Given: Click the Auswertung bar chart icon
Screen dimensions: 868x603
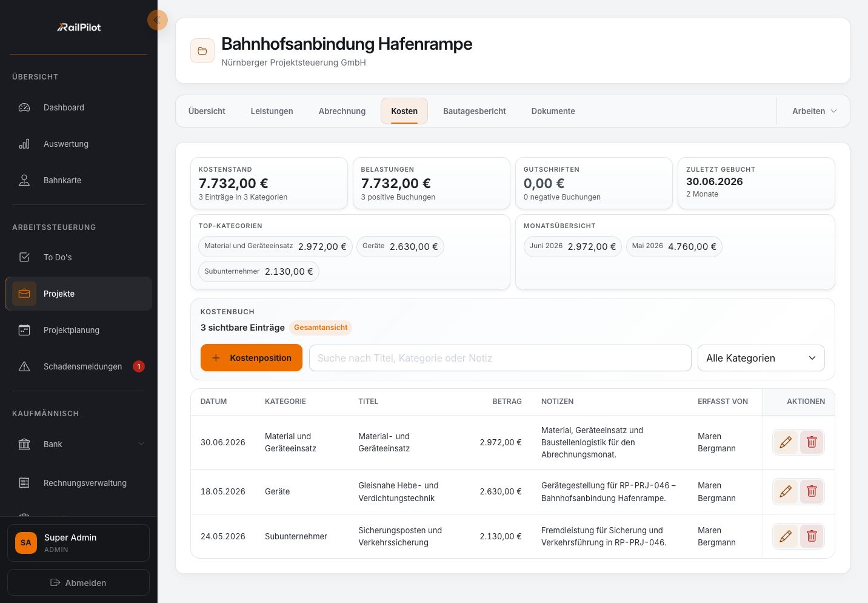Looking at the screenshot, I should tap(24, 144).
